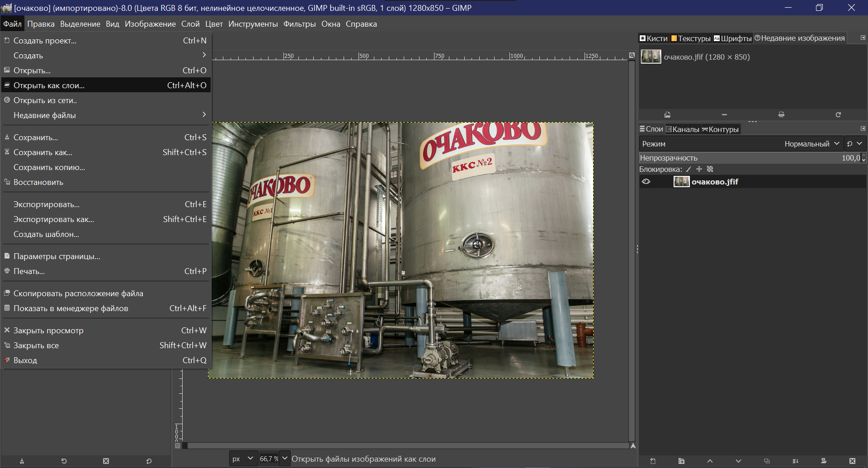The image size is (868, 468).
Task: Click the zoom value field 66,7 %
Action: pos(269,459)
